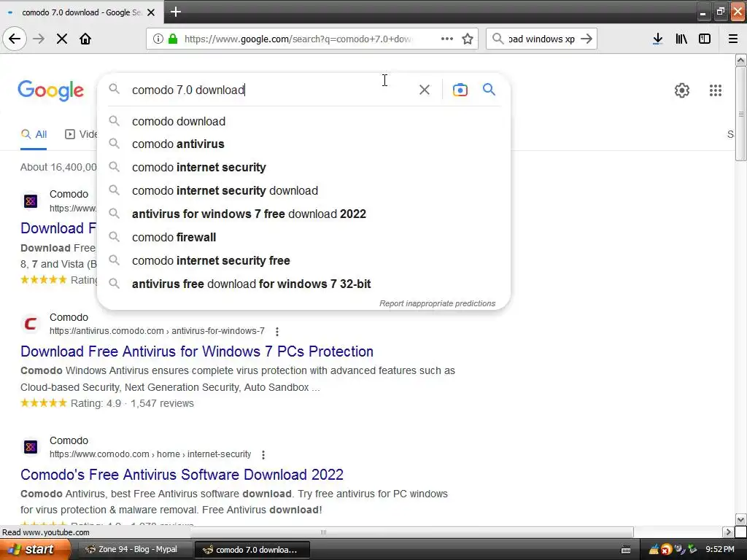
Task: View the green padlock connection details
Action: point(173,39)
